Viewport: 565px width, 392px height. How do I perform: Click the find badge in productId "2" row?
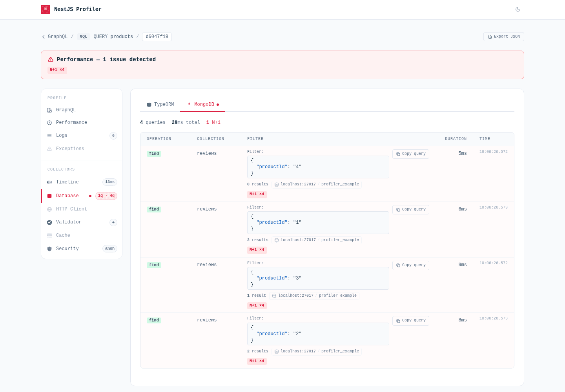pos(154,320)
